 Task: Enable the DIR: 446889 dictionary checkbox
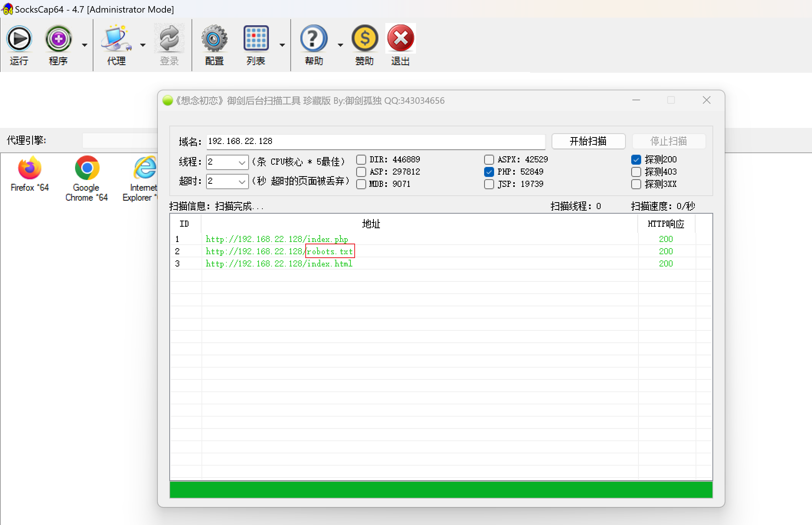tap(361, 160)
